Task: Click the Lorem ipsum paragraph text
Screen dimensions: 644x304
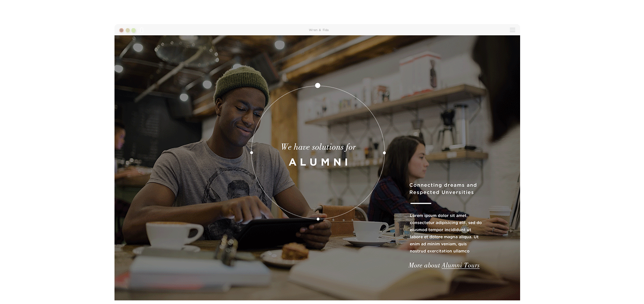Action: [445, 233]
